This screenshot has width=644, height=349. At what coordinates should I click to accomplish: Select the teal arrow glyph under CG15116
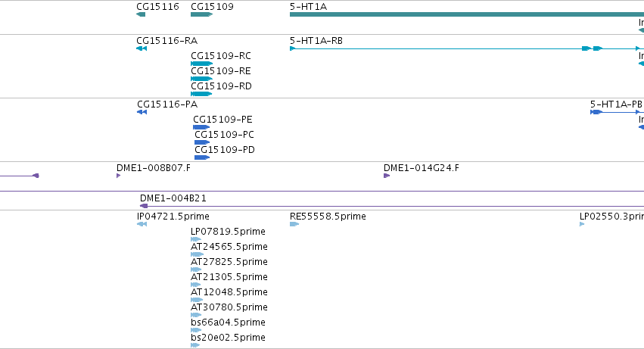(x=141, y=14)
